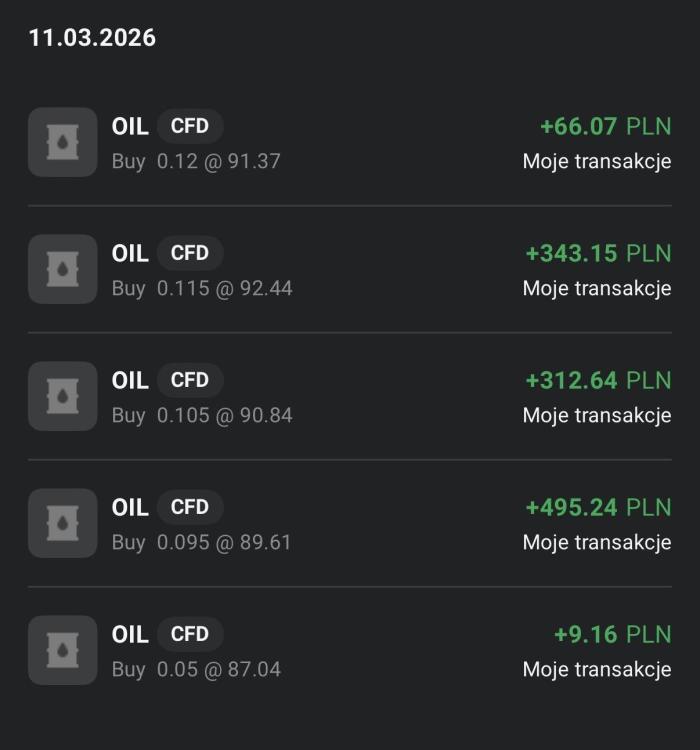Click oil barrel icon for 87.04 trade
This screenshot has height=750, width=700.
[x=62, y=650]
